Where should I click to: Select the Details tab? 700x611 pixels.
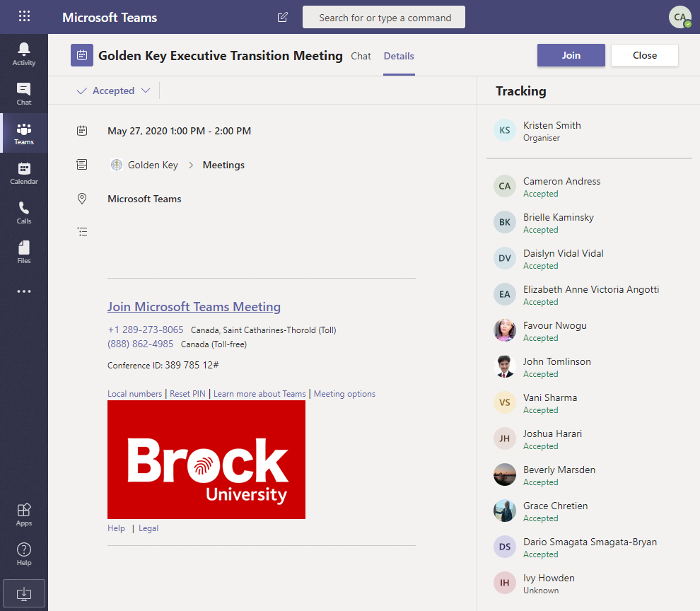(x=399, y=56)
